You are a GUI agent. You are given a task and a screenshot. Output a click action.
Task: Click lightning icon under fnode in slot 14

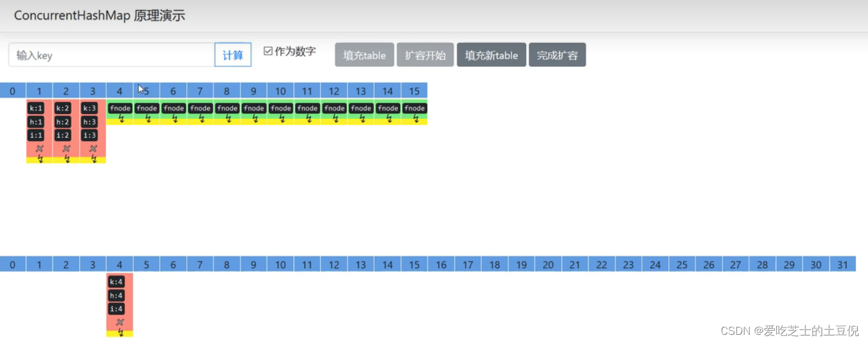[389, 119]
